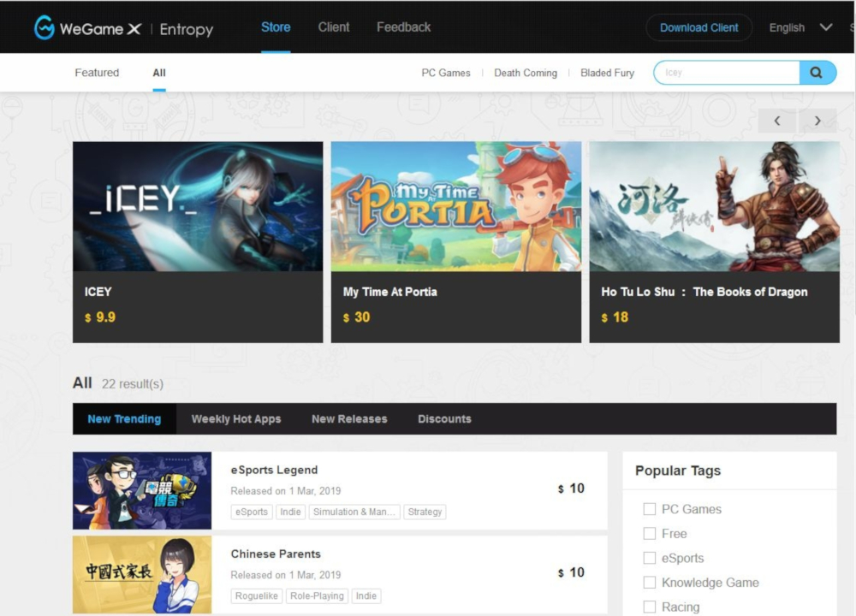This screenshot has height=616, width=856.
Task: Click the 22 result(s) count text
Action: 133,384
